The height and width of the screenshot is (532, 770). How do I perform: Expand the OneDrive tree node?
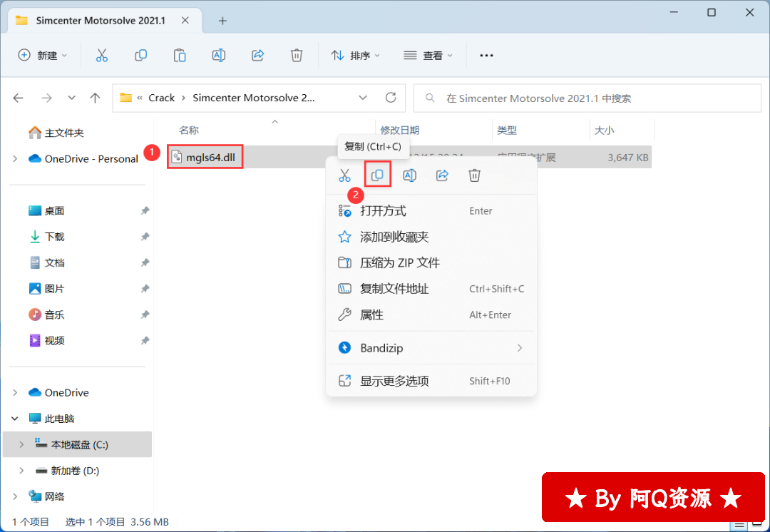coord(15,392)
